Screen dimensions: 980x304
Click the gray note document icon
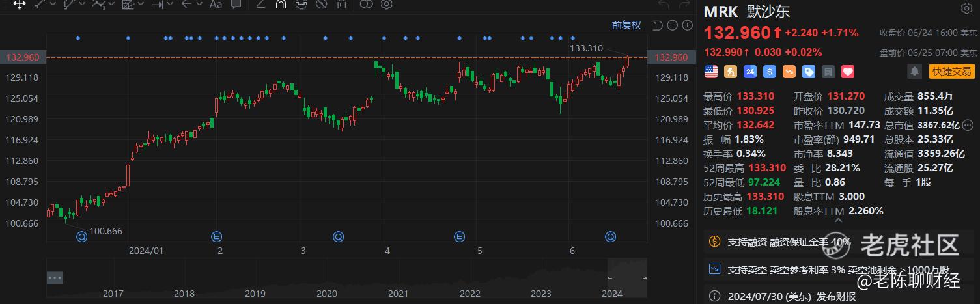coord(828,71)
